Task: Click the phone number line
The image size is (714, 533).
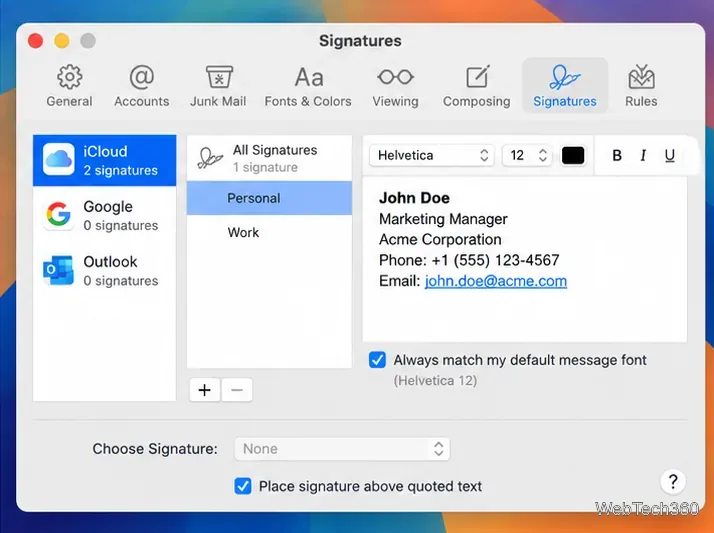Action: pyautogui.click(x=469, y=260)
